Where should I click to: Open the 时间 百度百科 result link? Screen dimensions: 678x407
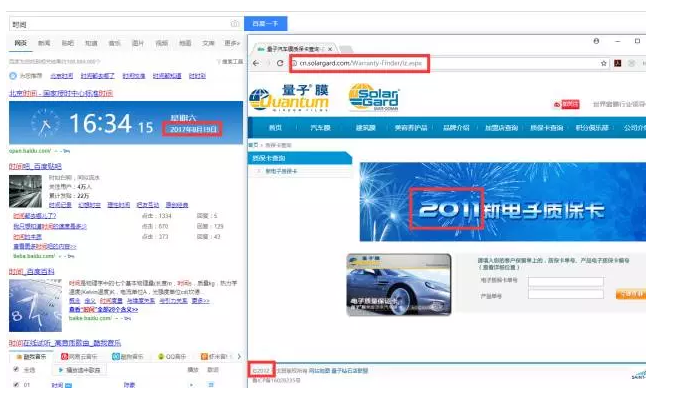click(x=32, y=272)
